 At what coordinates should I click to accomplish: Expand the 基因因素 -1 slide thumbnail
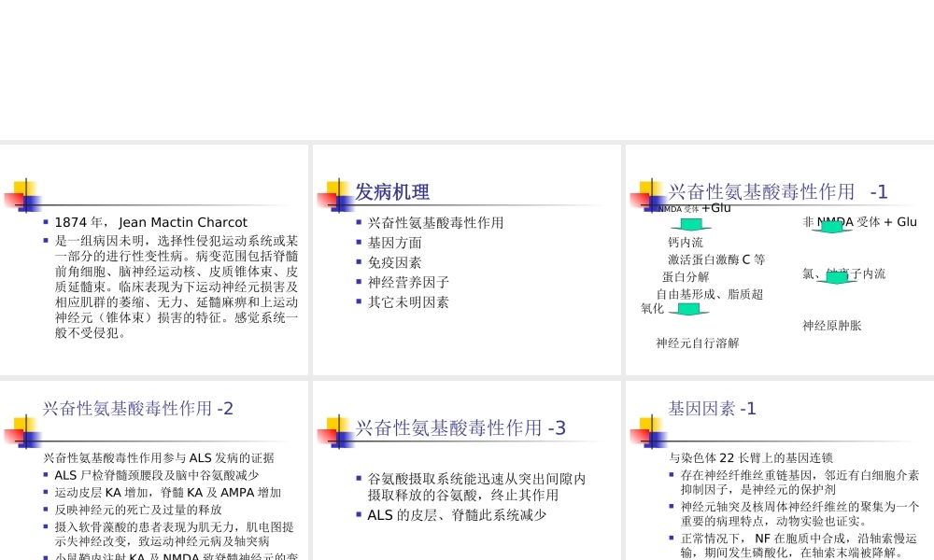(x=778, y=467)
